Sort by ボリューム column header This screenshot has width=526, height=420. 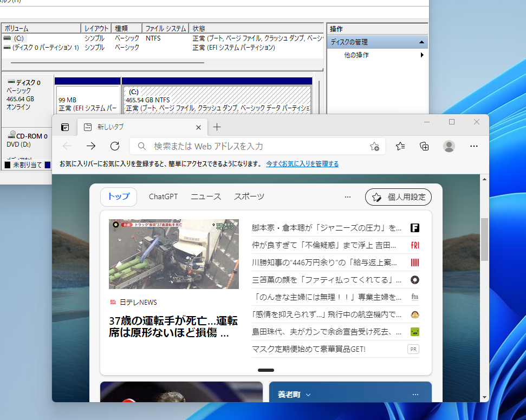tap(41, 29)
